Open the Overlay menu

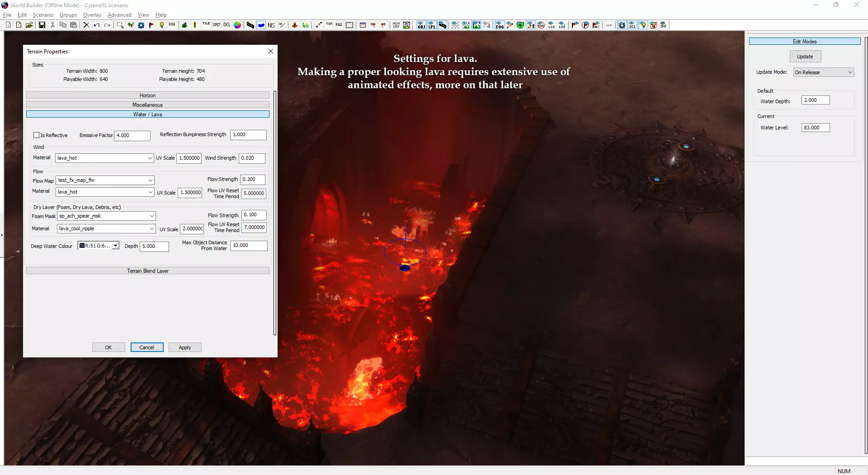tap(92, 15)
